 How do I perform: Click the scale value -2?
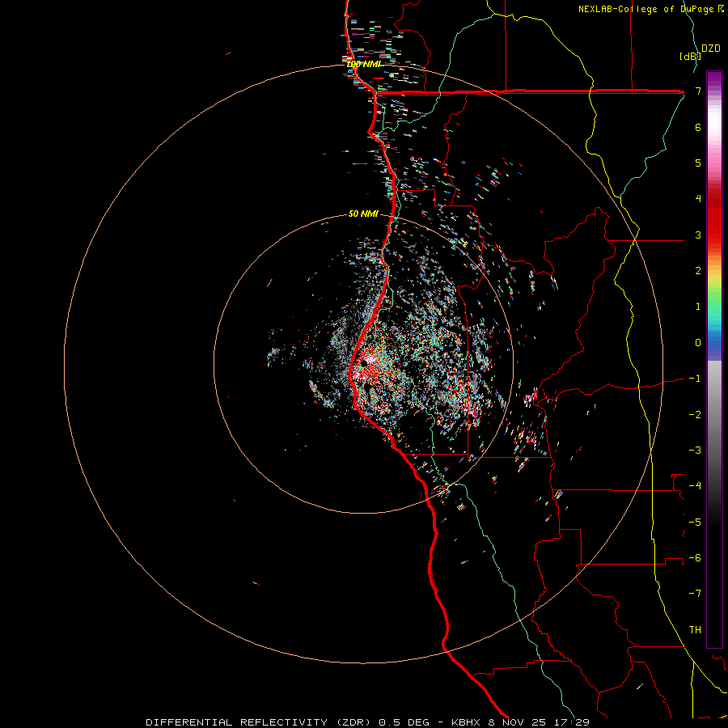[695, 415]
